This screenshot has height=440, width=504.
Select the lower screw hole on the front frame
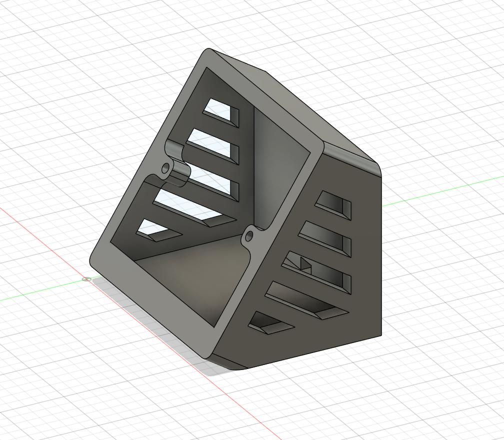(x=249, y=237)
